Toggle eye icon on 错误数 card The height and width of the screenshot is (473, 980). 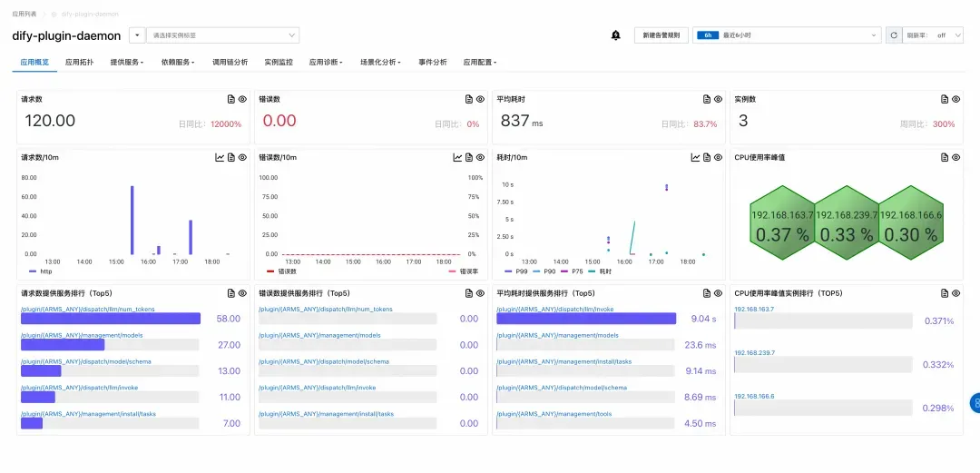[x=480, y=99]
